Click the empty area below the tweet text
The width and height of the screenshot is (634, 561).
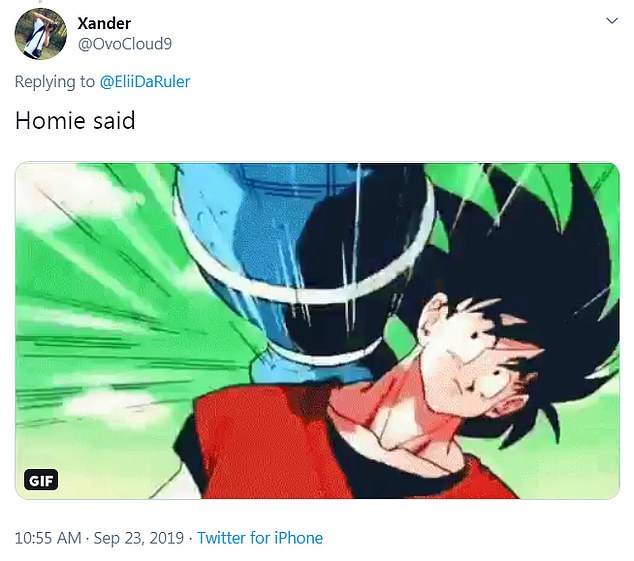[317, 148]
